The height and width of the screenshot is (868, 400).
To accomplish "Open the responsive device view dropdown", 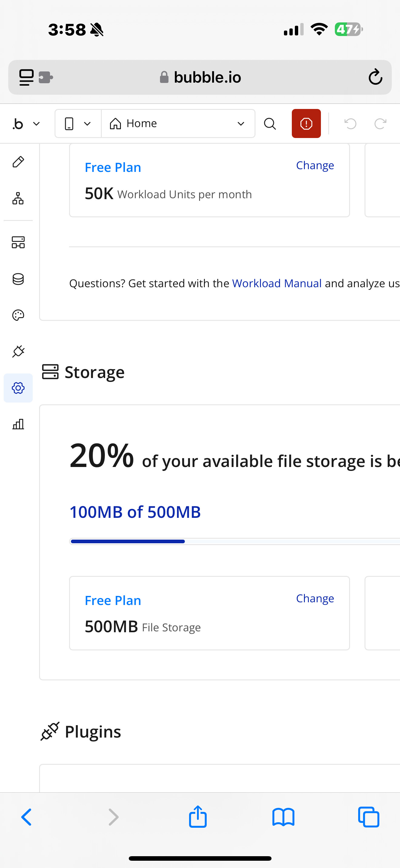I will click(78, 124).
